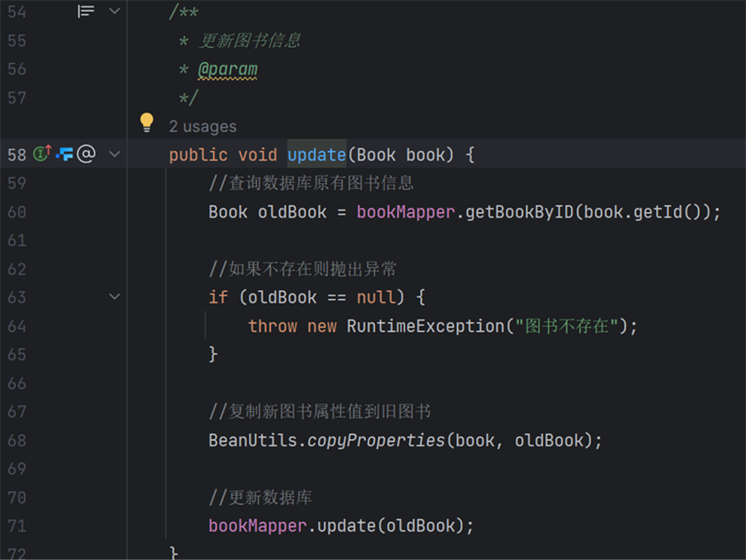The image size is (746, 560).
Task: Click the comment //如果不存在则抛出异常
Action: point(303,269)
